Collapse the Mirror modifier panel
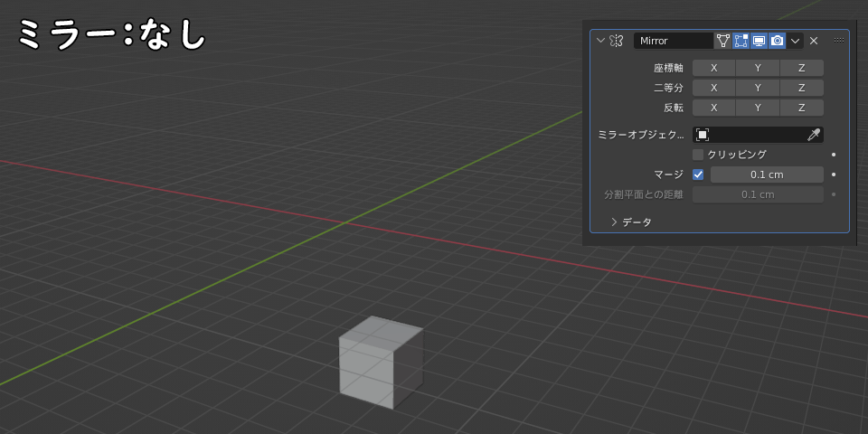 click(x=600, y=41)
